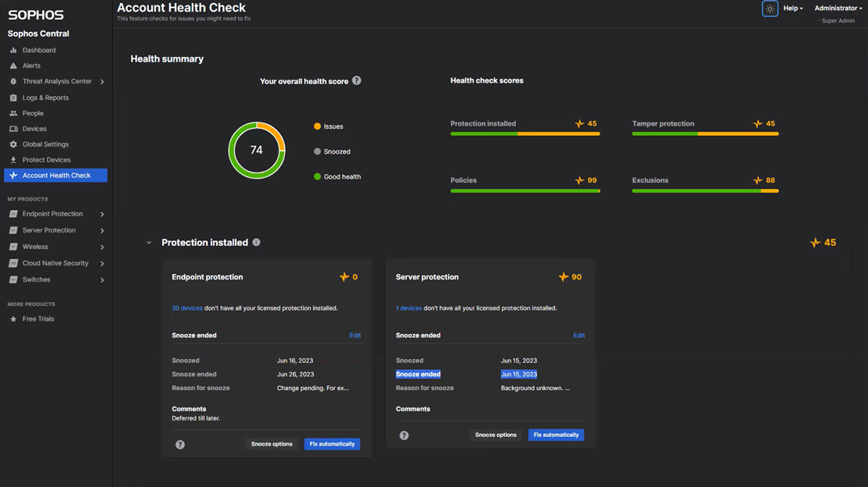Screen dimensions: 868x487
Task: Select the Alerts icon in the sidebar
Action: click(x=12, y=65)
